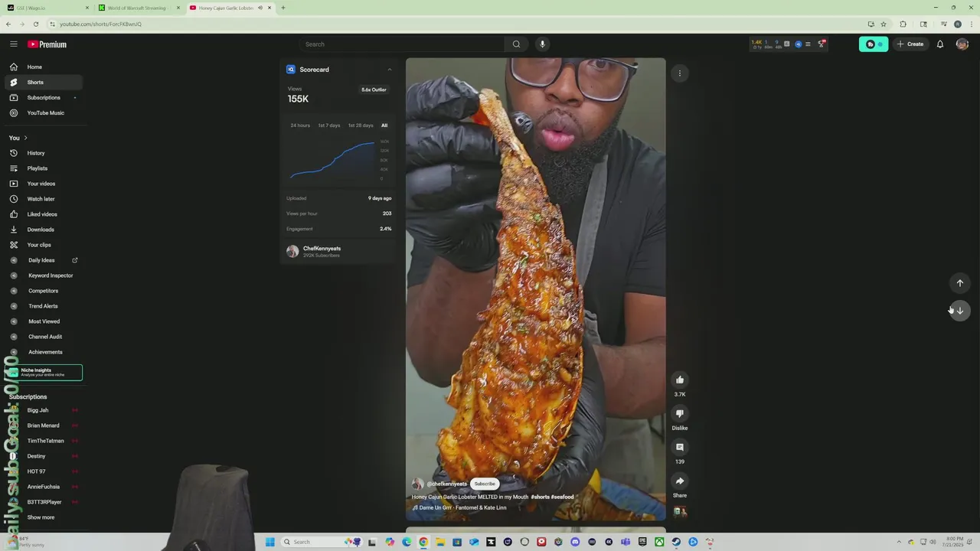Select the 1st 28 days tab
This screenshot has width=980, height=551.
361,126
